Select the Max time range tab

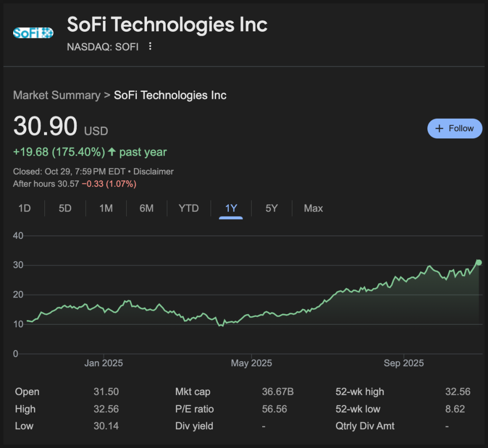(x=313, y=208)
